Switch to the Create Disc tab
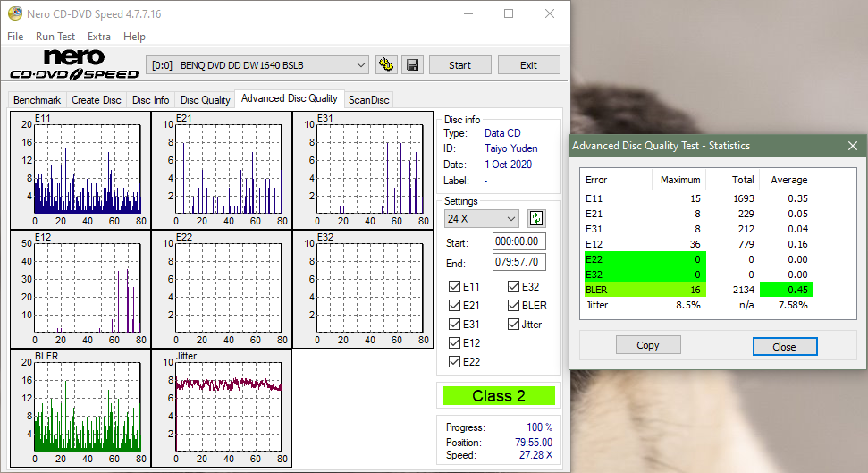This screenshot has width=868, height=473. point(97,99)
